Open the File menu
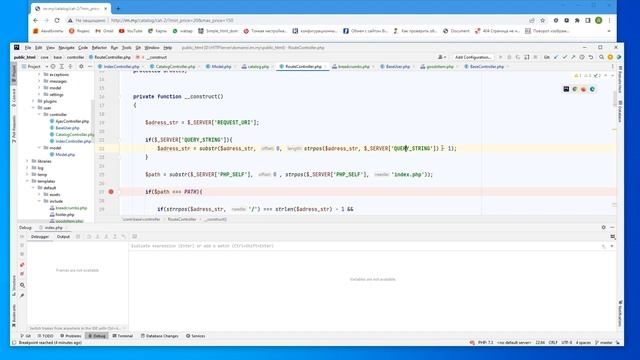 [x=28, y=48]
